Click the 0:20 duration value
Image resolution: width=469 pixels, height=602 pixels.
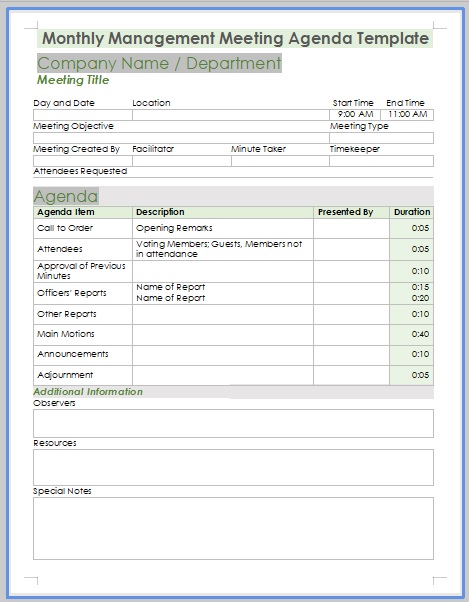(x=420, y=298)
